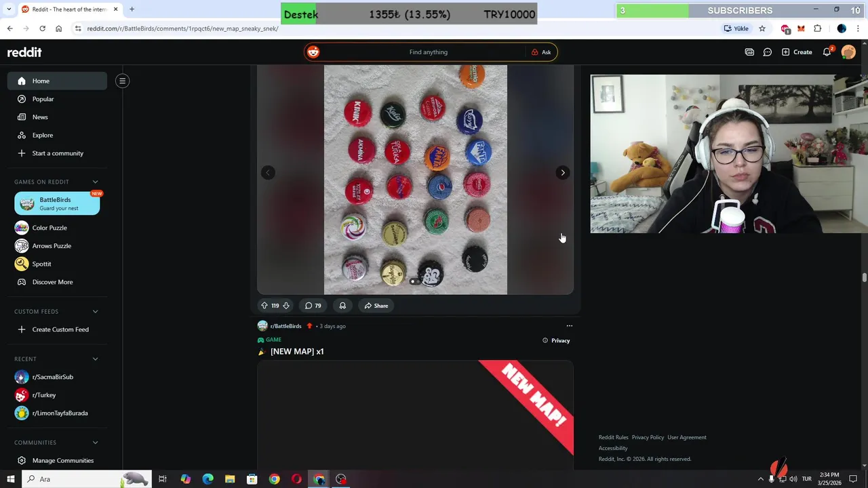Open the MetaMask fox extension
The height and width of the screenshot is (488, 868).
point(801,28)
